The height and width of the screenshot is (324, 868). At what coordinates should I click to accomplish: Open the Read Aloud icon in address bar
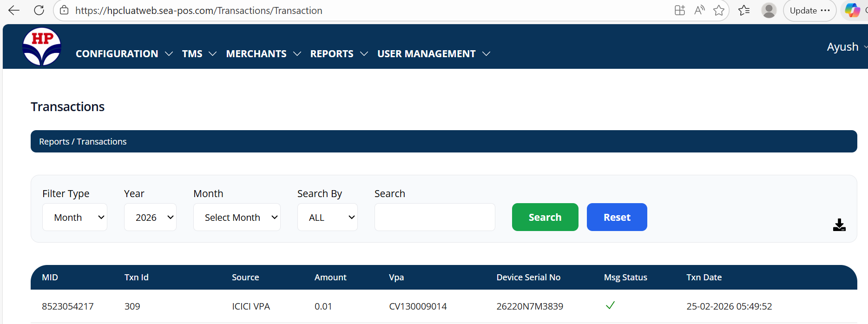699,10
